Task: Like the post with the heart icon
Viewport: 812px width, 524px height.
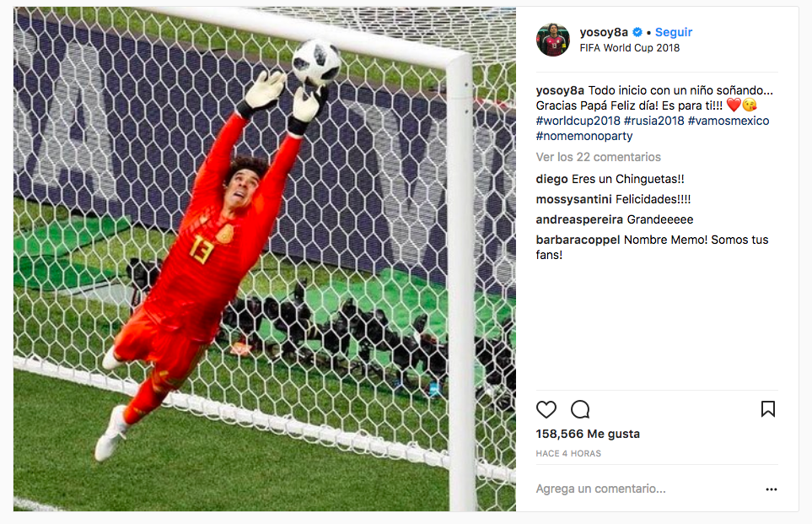Action: [x=546, y=409]
